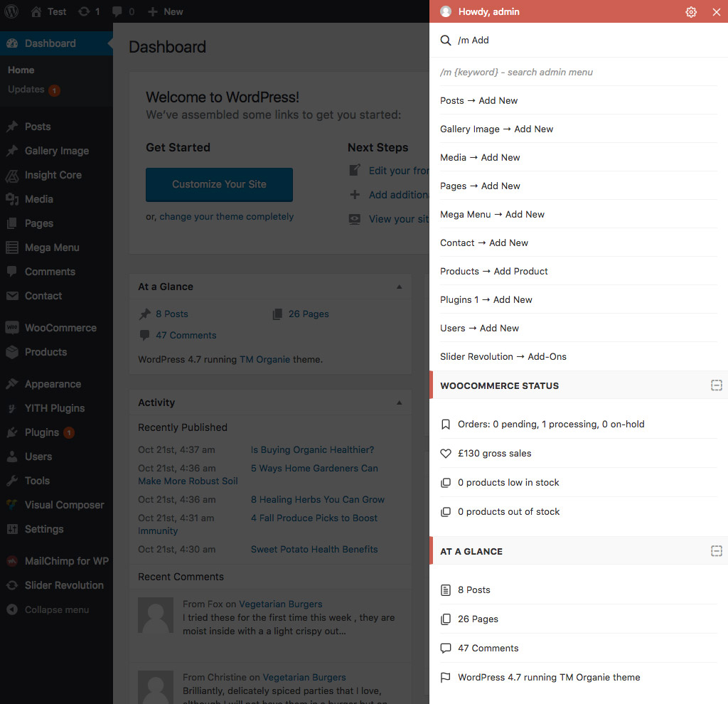The width and height of the screenshot is (728, 704).
Task: Click flag icon beside WordPress 4.7 line
Action: 446,678
